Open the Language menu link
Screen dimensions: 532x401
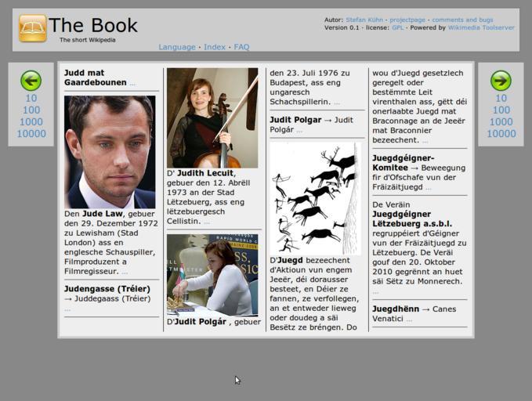[177, 47]
